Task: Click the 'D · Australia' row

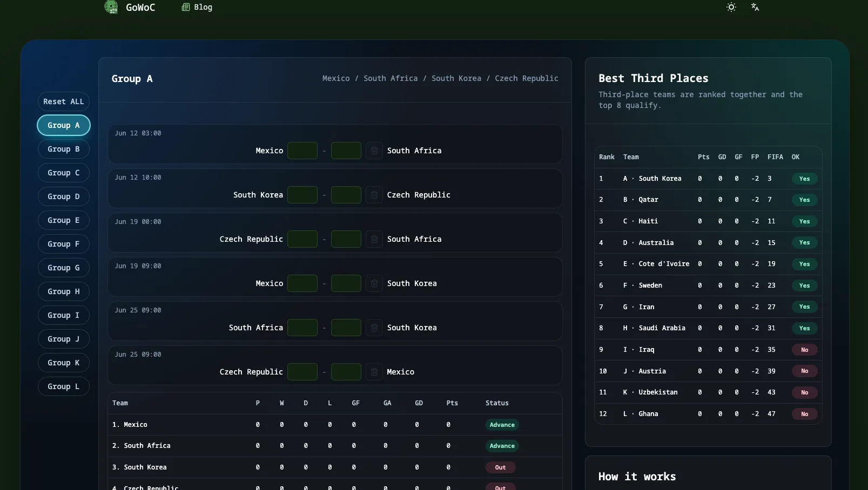Action: pos(708,243)
